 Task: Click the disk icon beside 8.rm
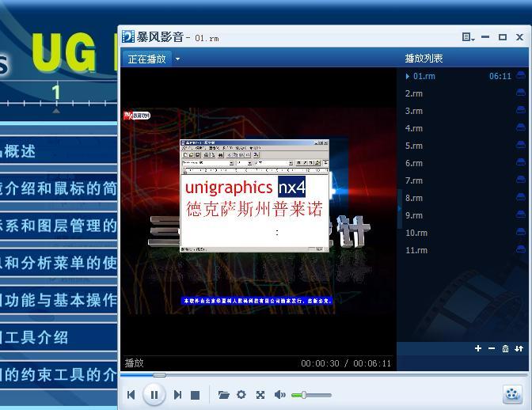[521, 197]
